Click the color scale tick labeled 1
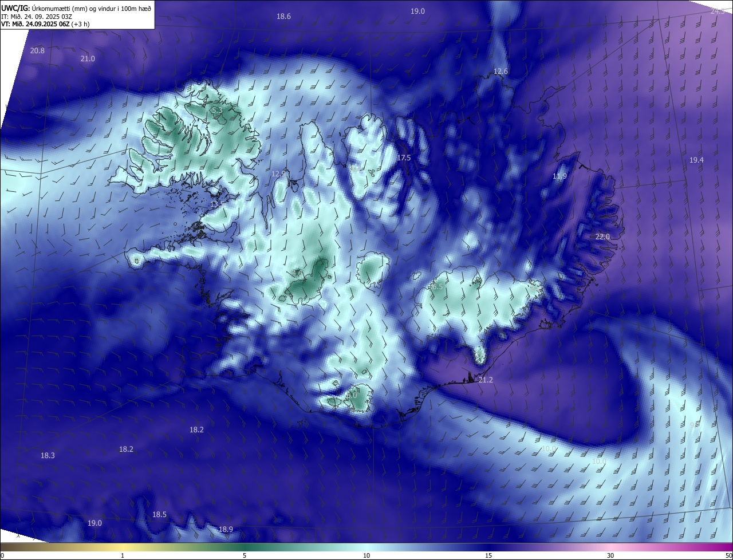Viewport: 733px width, 560px height. click(x=123, y=555)
